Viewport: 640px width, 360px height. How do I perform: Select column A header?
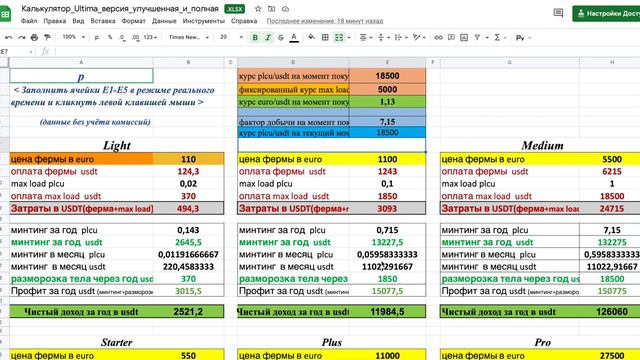pyautogui.click(x=81, y=62)
